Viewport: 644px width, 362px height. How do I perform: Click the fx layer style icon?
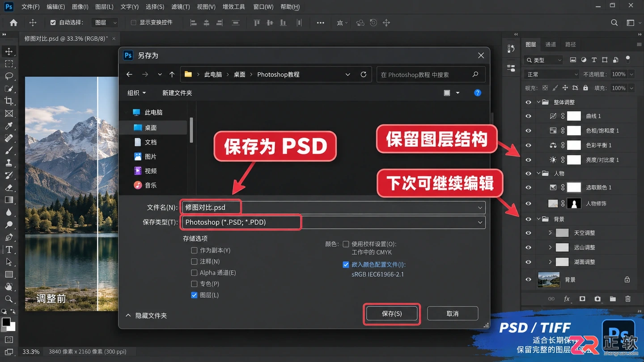coord(567,299)
